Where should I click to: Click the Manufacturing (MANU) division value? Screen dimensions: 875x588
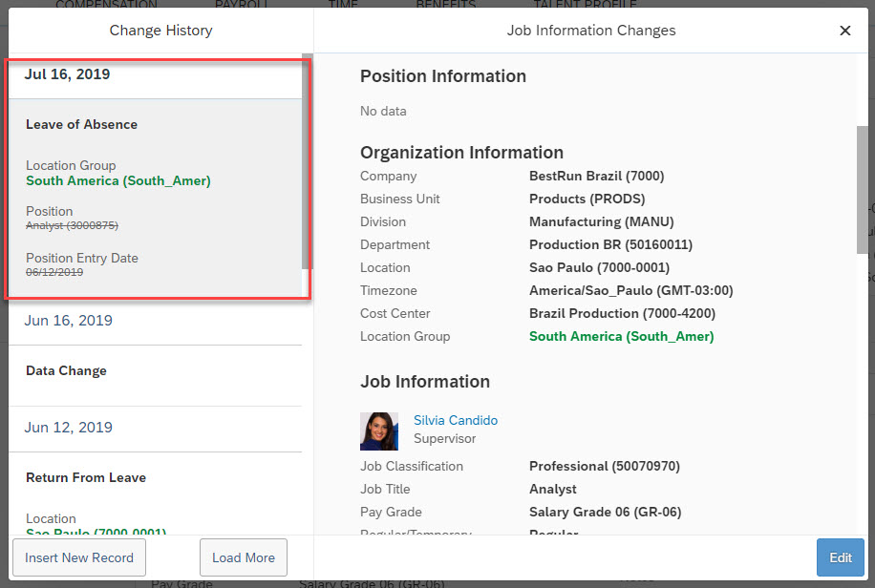pyautogui.click(x=602, y=222)
